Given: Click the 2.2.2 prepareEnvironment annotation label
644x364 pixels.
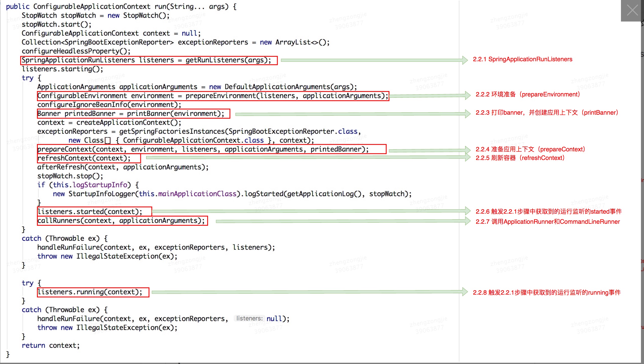Looking at the screenshot, I should (x=527, y=94).
